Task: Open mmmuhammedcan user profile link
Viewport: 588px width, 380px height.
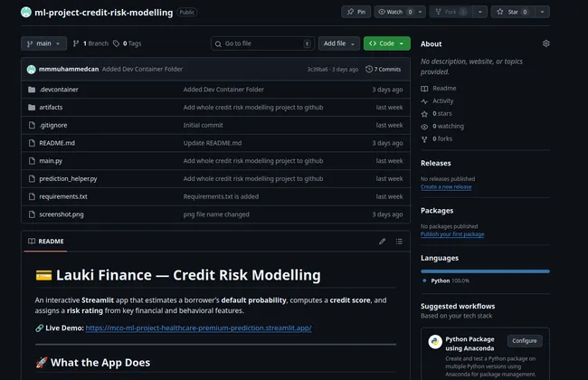Action: [x=69, y=69]
